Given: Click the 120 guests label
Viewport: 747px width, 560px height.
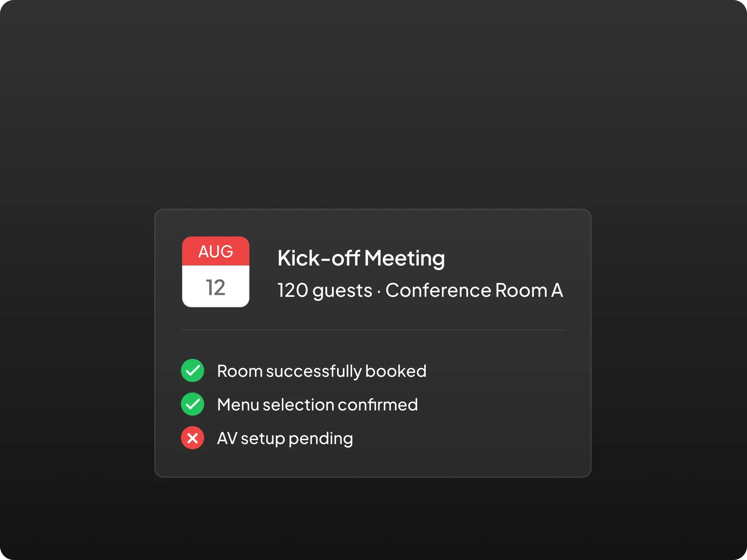Looking at the screenshot, I should [325, 290].
